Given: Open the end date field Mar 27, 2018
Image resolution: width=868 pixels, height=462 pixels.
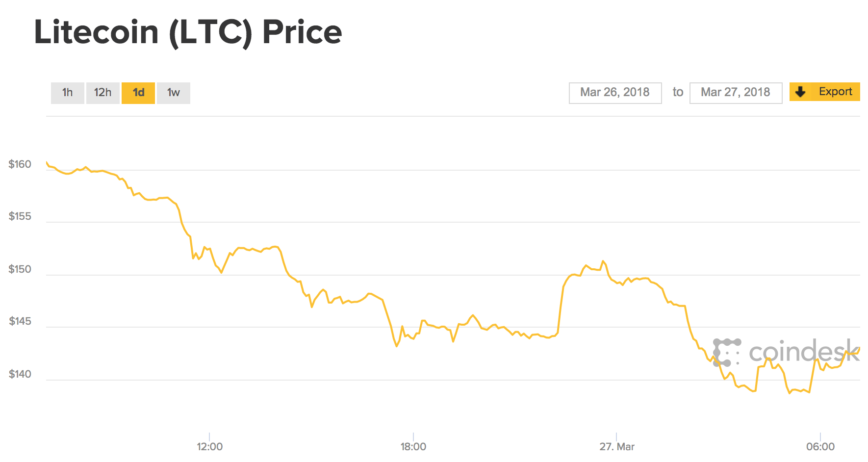Looking at the screenshot, I should [736, 92].
